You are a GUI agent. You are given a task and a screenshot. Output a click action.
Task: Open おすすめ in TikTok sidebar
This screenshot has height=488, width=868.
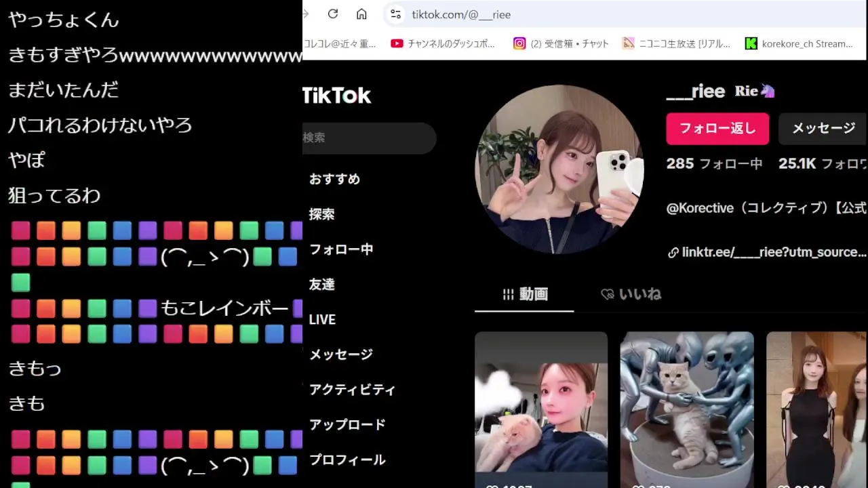(334, 179)
